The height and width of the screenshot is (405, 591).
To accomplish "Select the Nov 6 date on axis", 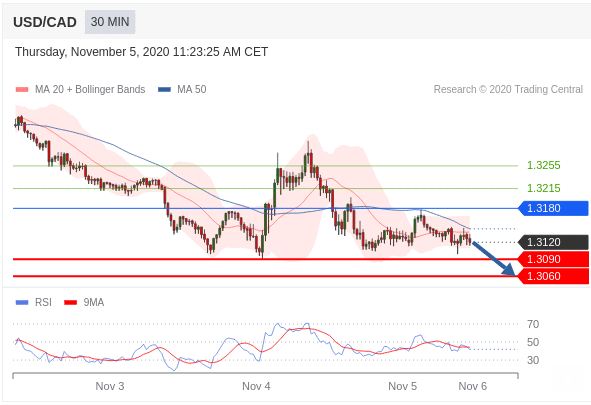I will tap(473, 386).
